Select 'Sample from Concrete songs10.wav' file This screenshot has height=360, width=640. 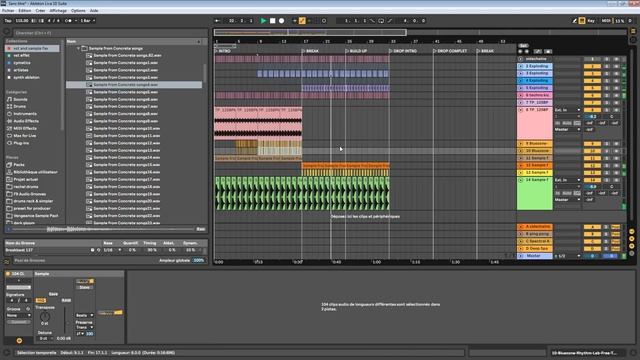tap(127, 129)
